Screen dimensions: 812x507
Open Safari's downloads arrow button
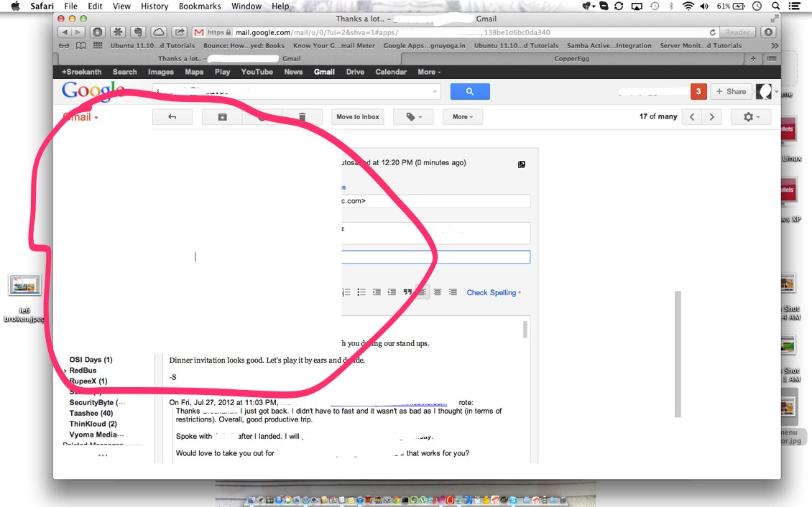click(x=768, y=32)
